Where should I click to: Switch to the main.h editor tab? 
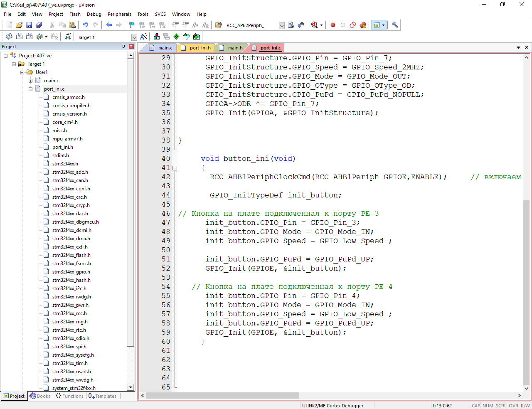pos(231,48)
